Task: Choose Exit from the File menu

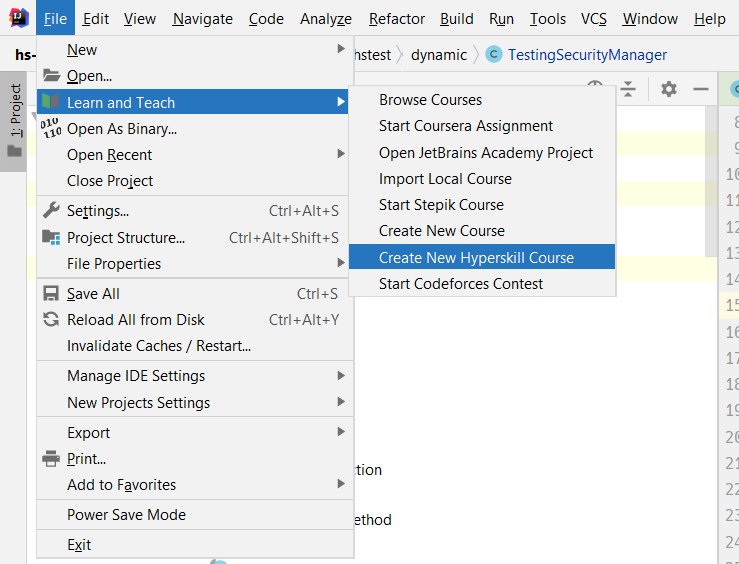Action: (x=195, y=544)
